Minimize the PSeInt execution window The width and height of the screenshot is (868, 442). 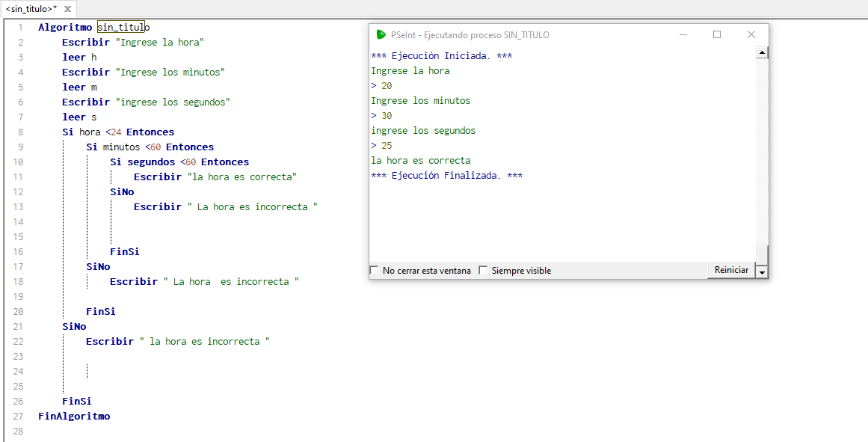pos(683,34)
